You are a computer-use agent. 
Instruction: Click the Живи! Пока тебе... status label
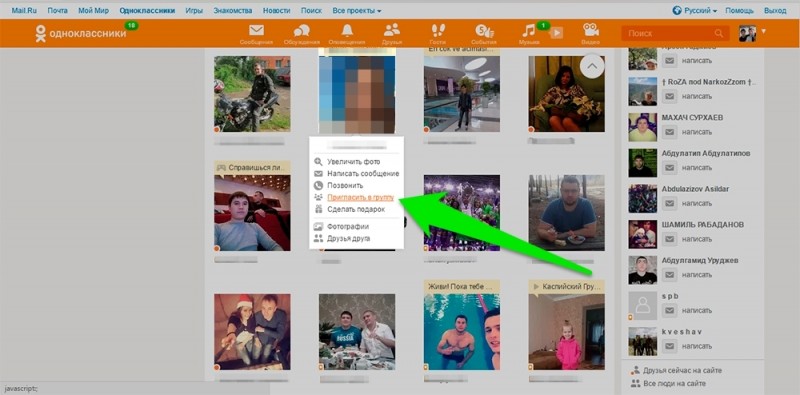point(462,286)
